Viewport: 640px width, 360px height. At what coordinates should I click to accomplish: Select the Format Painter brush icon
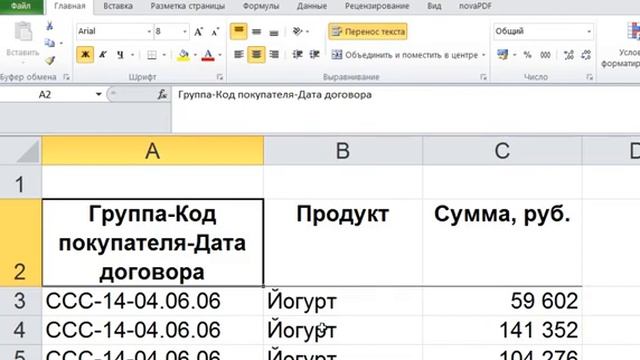[x=50, y=60]
